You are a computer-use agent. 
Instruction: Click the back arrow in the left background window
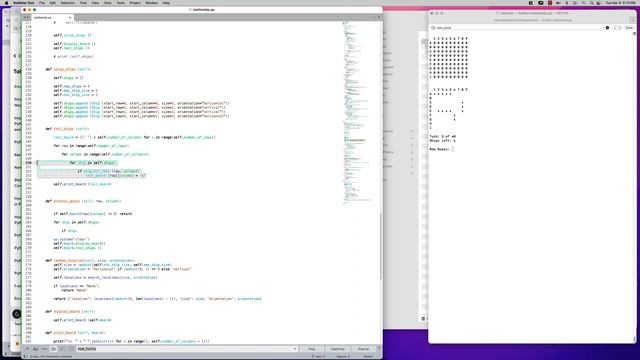pyautogui.click(x=15, y=56)
